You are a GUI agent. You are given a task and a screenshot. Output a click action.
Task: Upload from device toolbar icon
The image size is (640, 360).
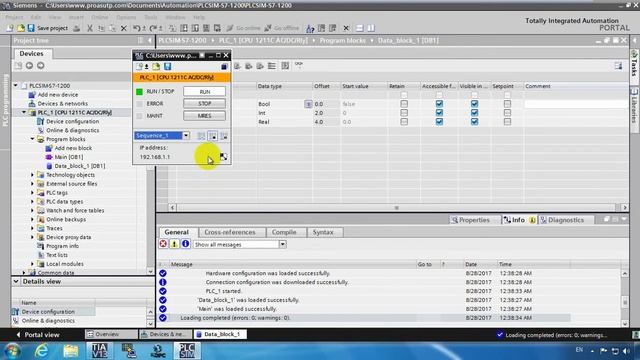pyautogui.click(x=195, y=28)
